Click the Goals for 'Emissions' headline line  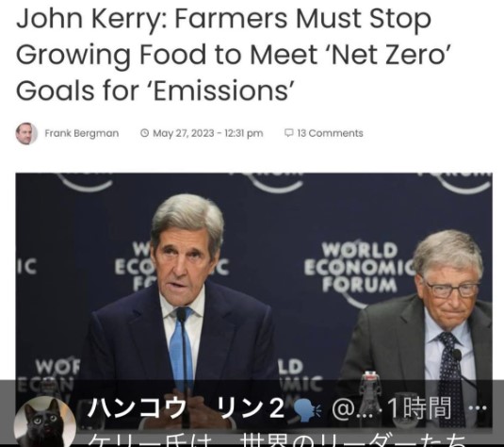[x=155, y=91]
